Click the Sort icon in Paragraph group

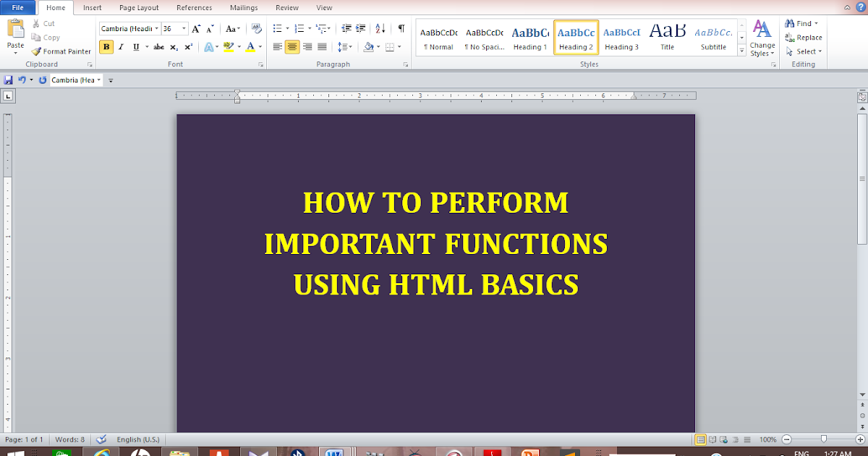pyautogui.click(x=380, y=28)
